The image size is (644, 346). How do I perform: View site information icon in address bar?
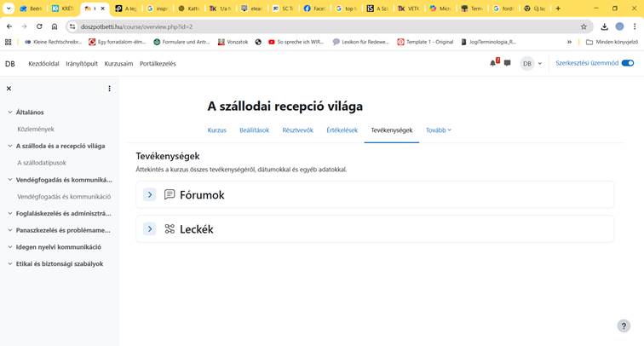[72, 26]
